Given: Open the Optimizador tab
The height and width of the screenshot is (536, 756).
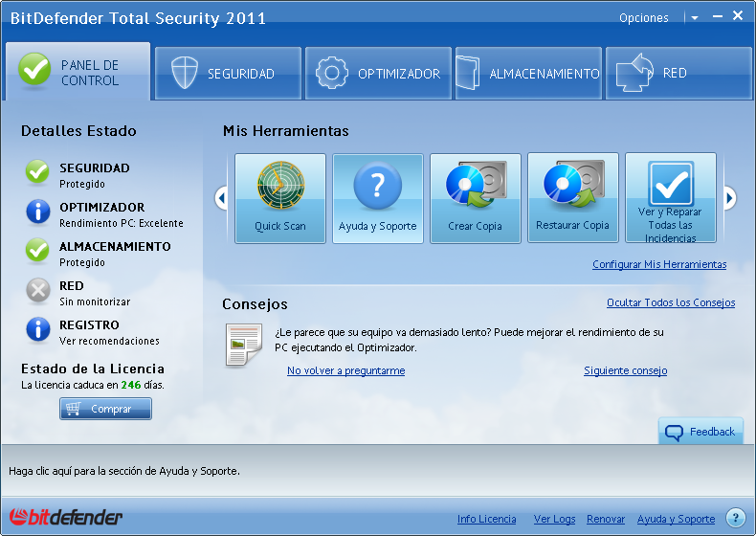Looking at the screenshot, I should coord(378,74).
